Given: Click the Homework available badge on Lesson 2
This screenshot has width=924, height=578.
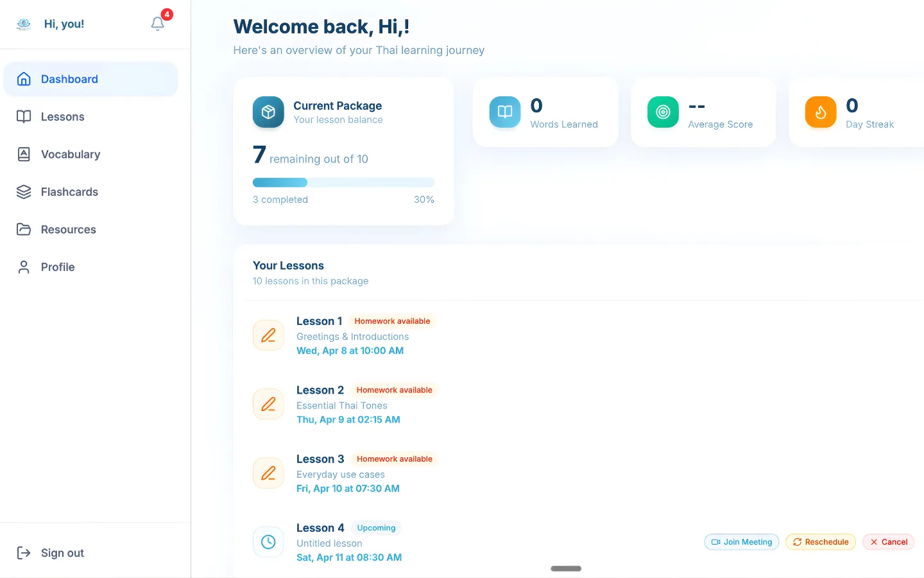Looking at the screenshot, I should [394, 390].
